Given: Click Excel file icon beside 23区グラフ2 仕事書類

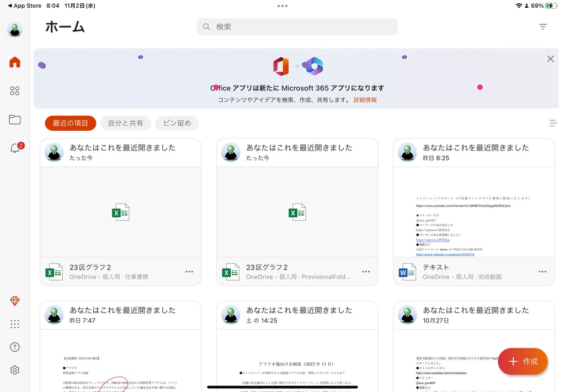Looking at the screenshot, I should point(54,272).
